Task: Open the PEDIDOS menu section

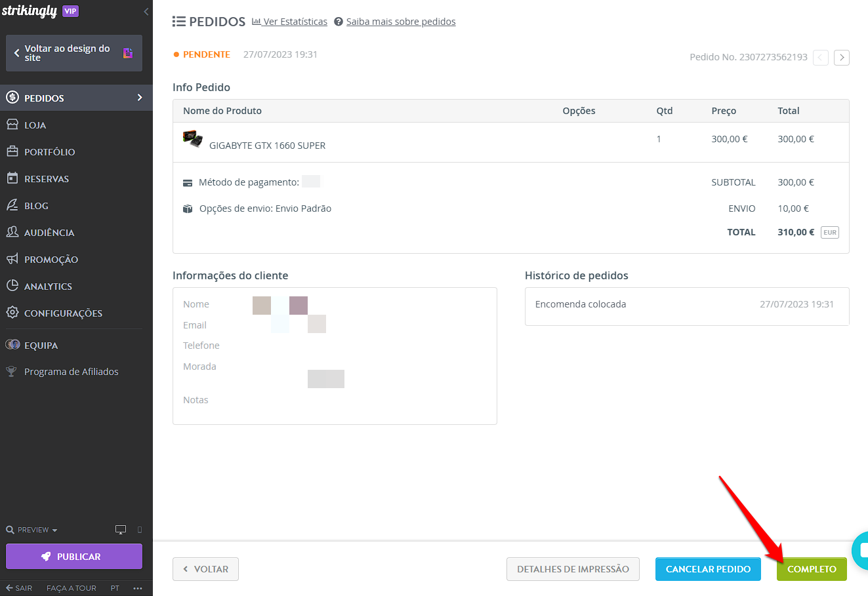Action: click(x=76, y=98)
